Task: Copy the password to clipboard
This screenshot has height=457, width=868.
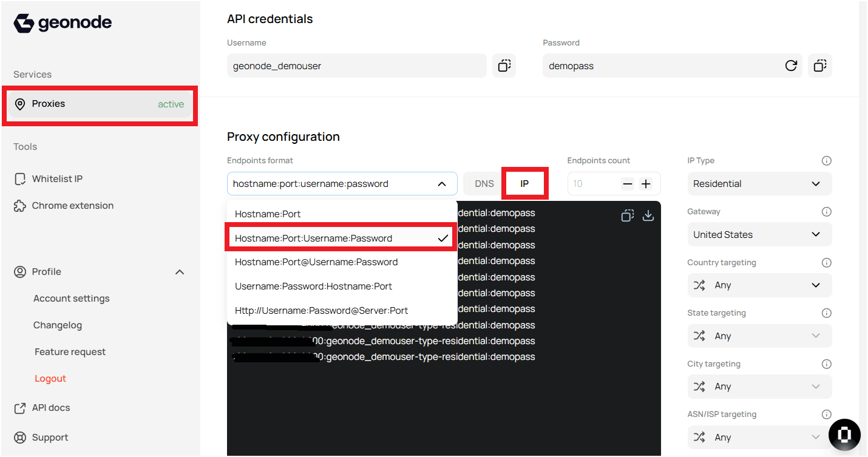Action: 819,66
